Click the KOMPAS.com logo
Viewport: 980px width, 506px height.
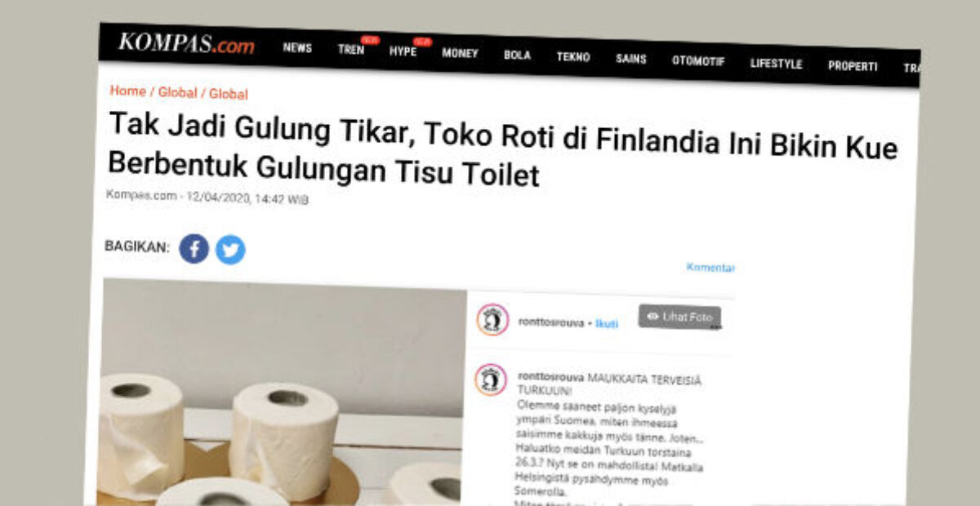pyautogui.click(x=185, y=43)
